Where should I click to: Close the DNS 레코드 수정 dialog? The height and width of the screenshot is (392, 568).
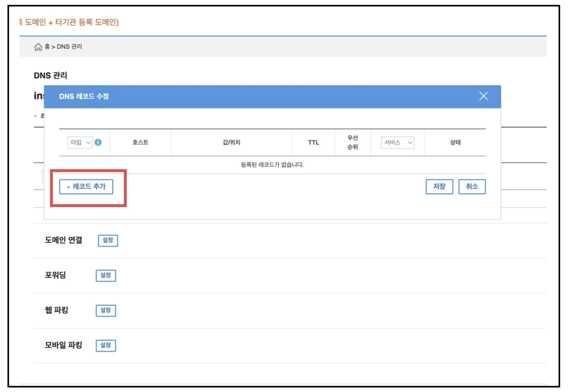(x=483, y=96)
